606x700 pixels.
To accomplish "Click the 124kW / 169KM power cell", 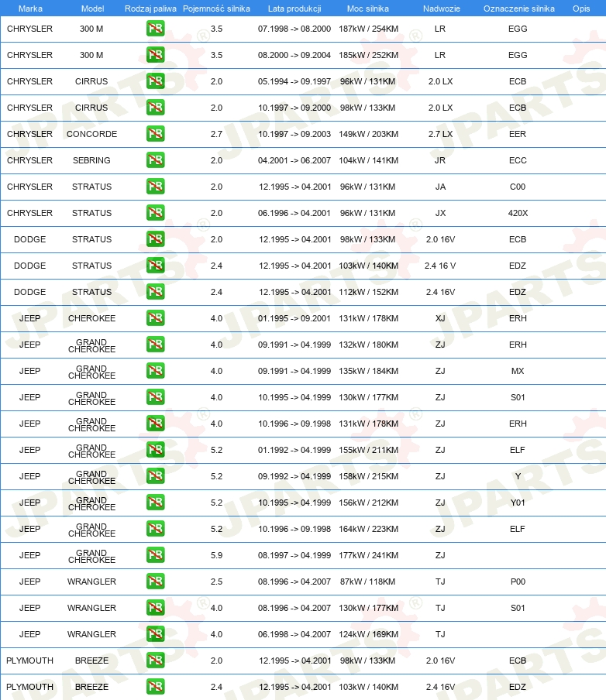I will pos(369,634).
